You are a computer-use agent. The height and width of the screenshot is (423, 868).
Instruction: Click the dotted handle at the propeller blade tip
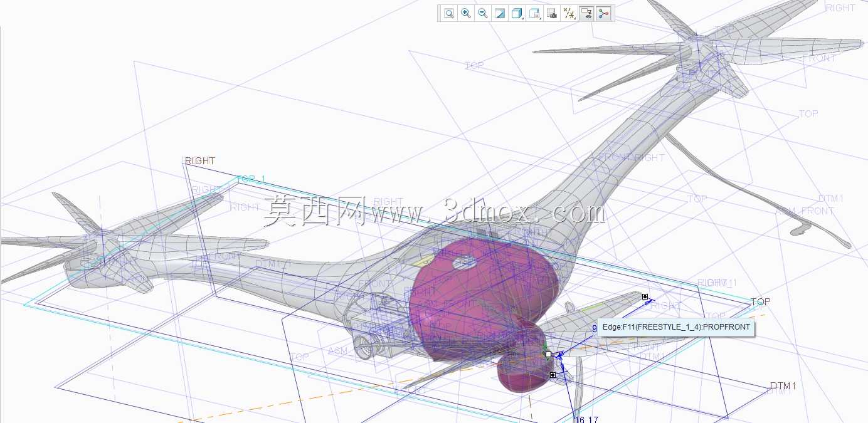[x=645, y=296]
